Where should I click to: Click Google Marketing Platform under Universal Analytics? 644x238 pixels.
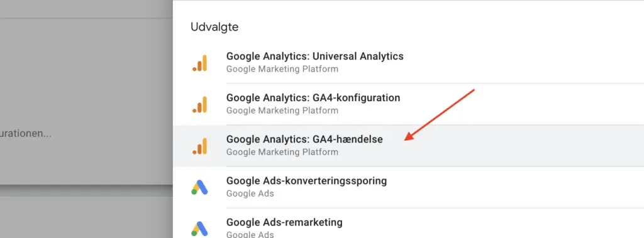(x=282, y=69)
